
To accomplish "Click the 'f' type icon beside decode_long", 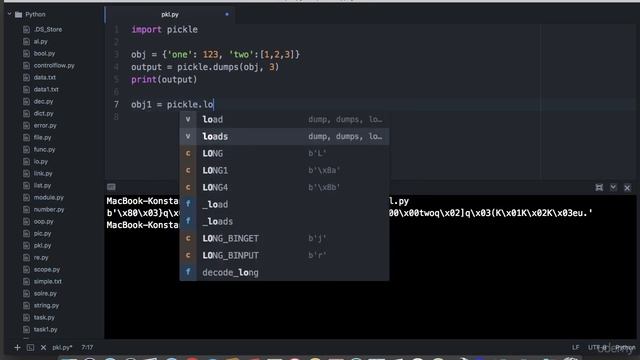I will [x=188, y=272].
